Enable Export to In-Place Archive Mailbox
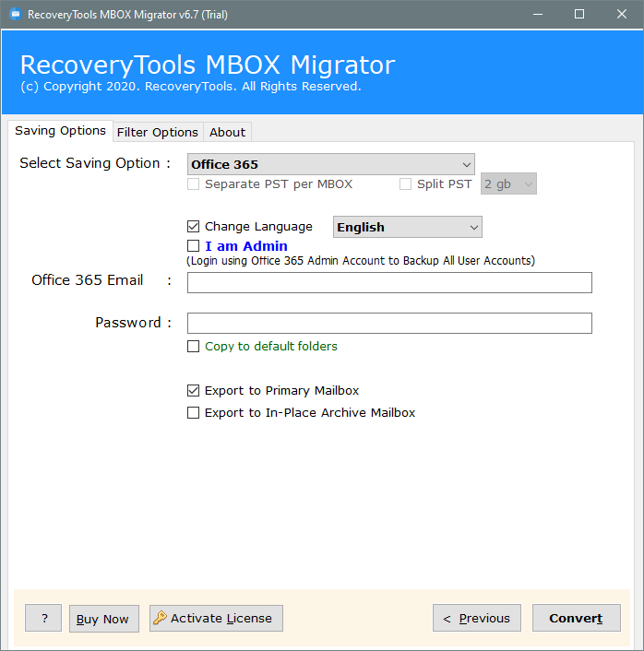644x651 pixels. 193,413
